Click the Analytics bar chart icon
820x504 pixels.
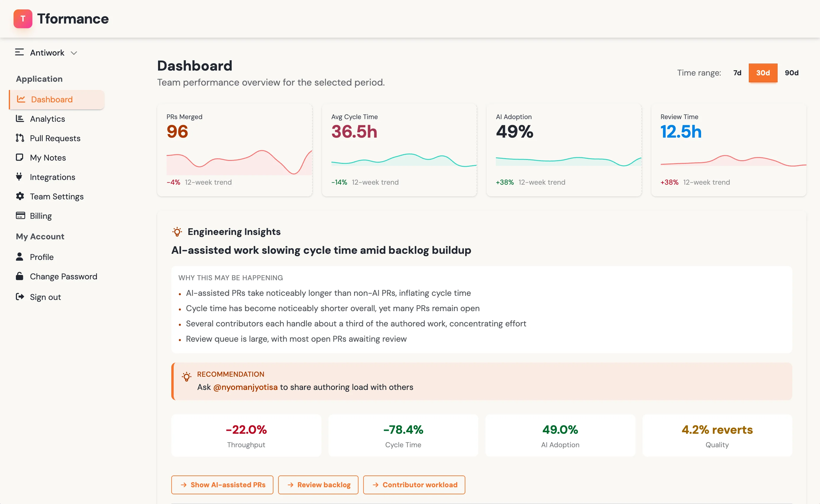click(20, 118)
